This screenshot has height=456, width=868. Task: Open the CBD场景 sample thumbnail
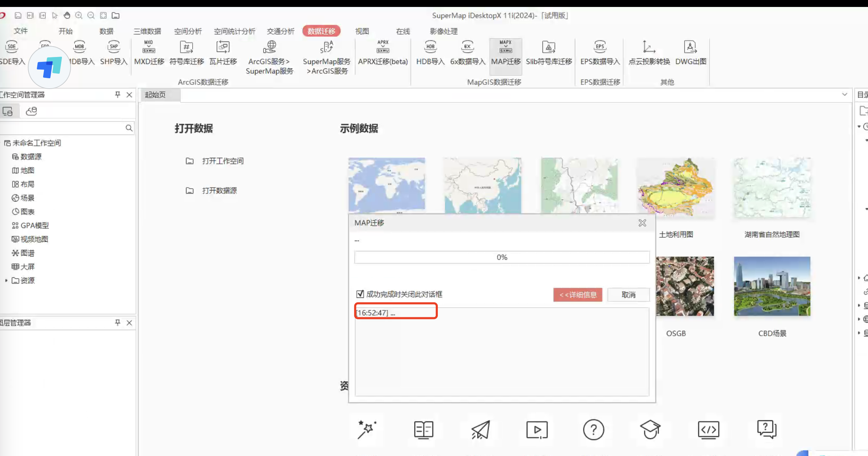click(x=772, y=286)
